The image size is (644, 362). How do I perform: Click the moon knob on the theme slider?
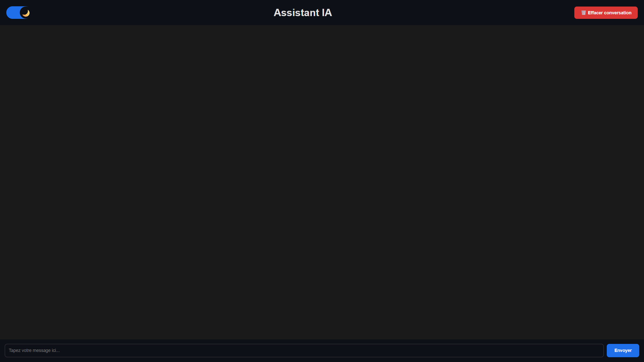coord(25,13)
